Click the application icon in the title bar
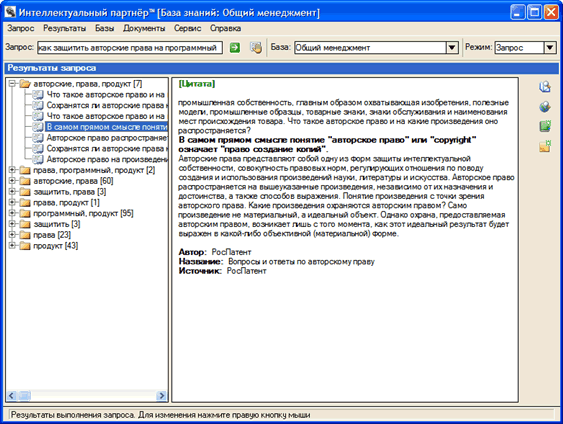563x424 pixels. 10,12
